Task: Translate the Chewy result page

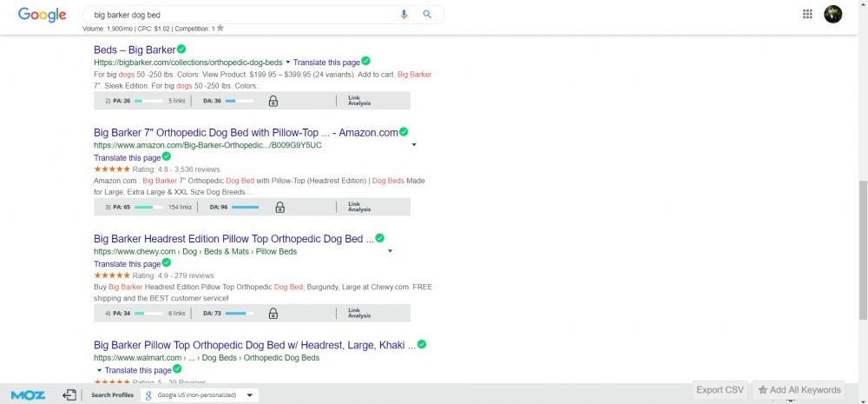Action: click(128, 264)
